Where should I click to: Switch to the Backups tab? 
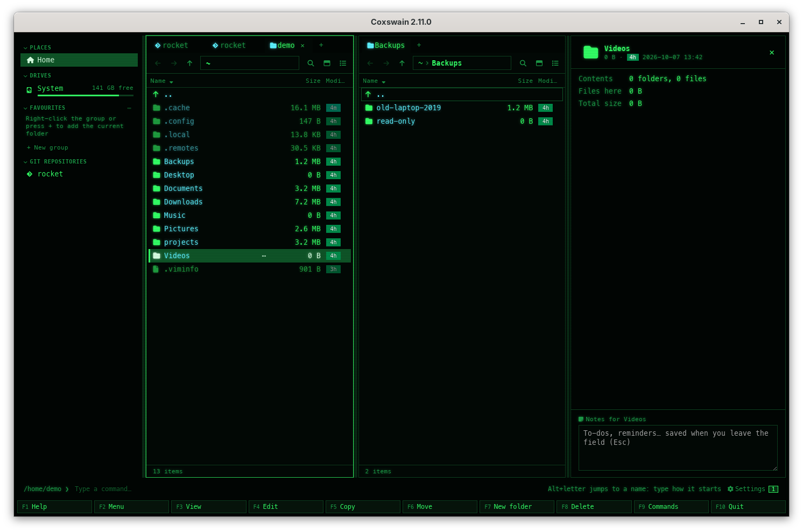click(386, 46)
